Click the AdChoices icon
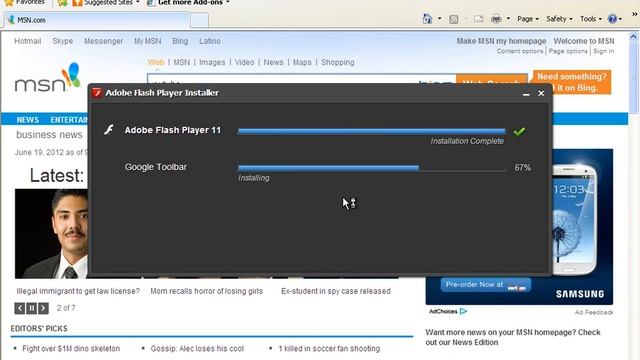The height and width of the screenshot is (360, 640). [463, 311]
